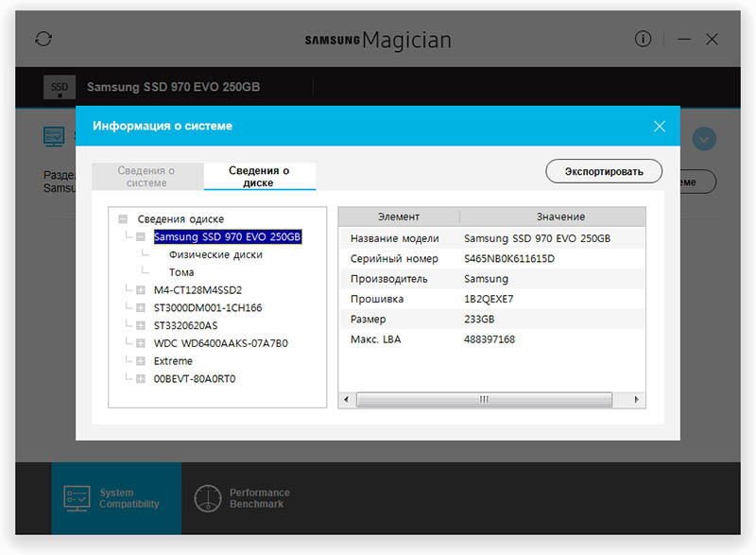The image size is (756, 555).
Task: Expand the ST3000DM001-1CH166 node
Action: coord(140,307)
